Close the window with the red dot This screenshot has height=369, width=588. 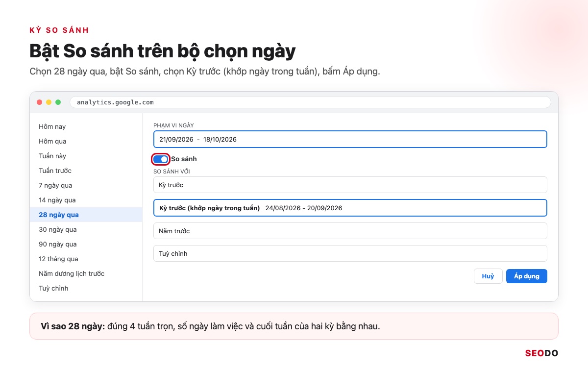[39, 102]
